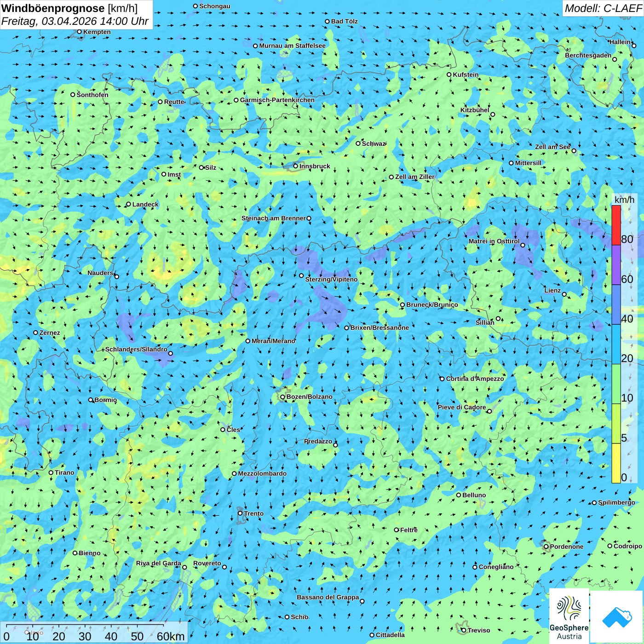Click the Schongau label

[x=215, y=6]
